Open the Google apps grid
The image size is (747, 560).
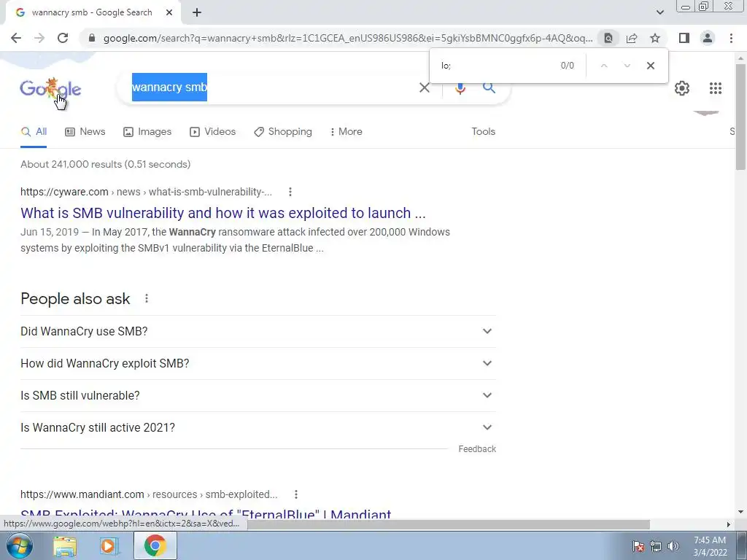tap(715, 88)
